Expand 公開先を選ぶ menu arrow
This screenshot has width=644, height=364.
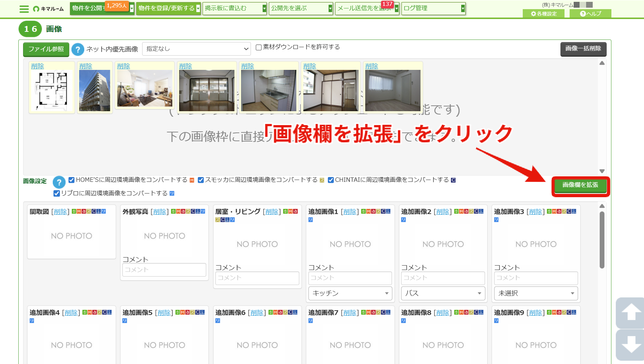pos(330,8)
